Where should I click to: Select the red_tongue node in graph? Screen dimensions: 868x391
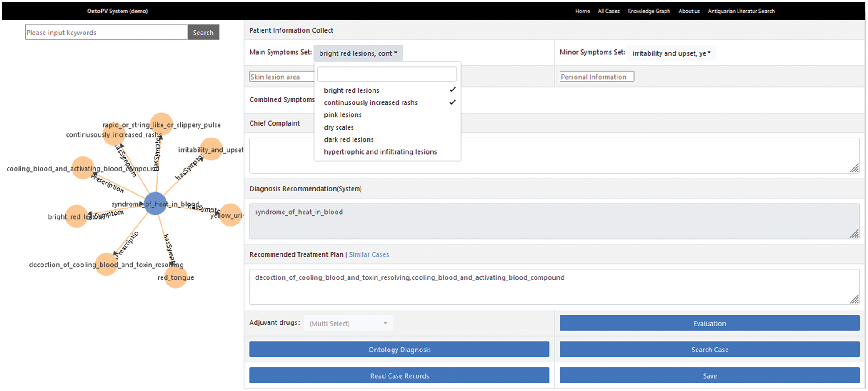click(x=176, y=277)
